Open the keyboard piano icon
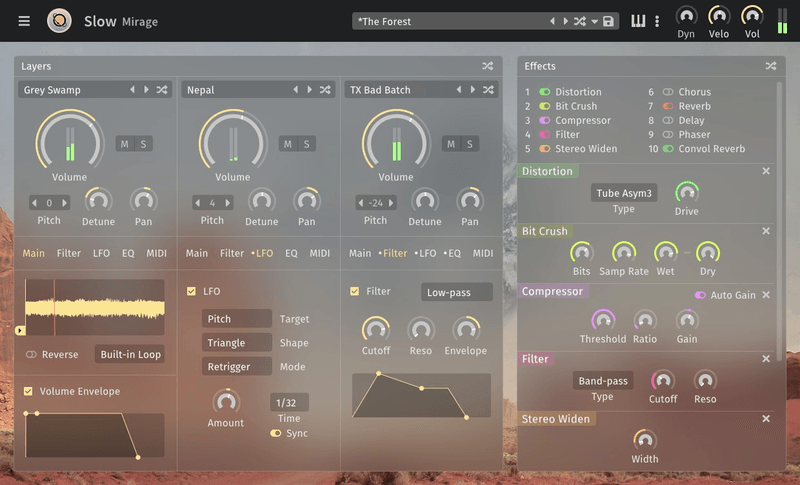The width and height of the screenshot is (800, 485). point(638,21)
